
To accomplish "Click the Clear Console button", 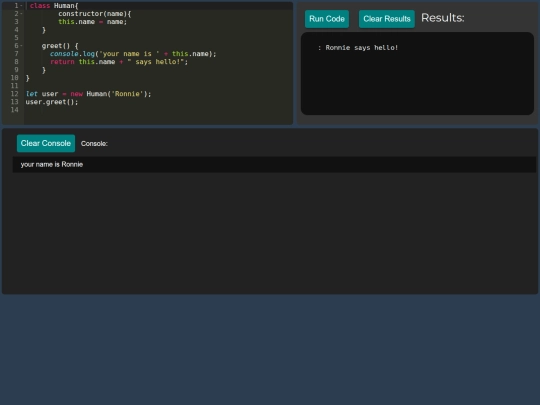I will click(x=46, y=143).
